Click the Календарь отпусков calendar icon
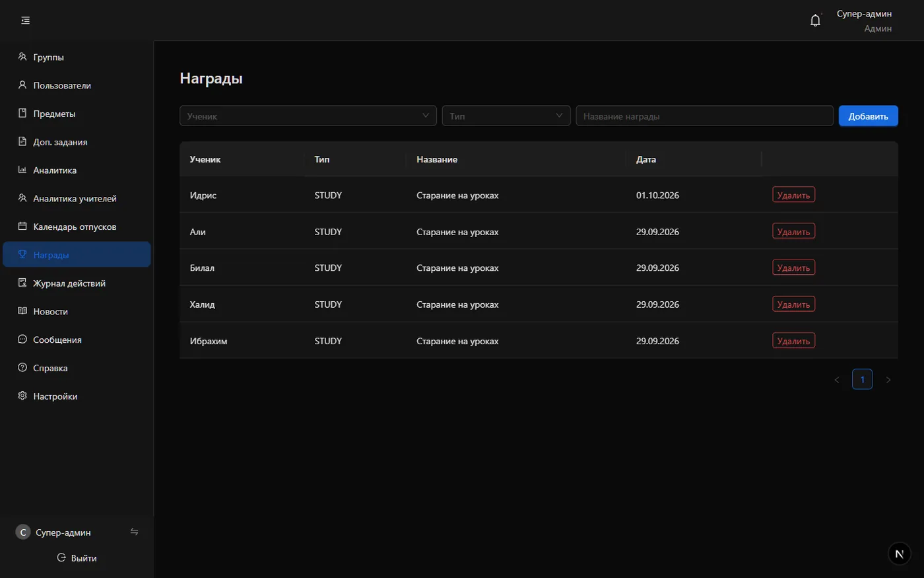This screenshot has width=924, height=578. click(22, 227)
